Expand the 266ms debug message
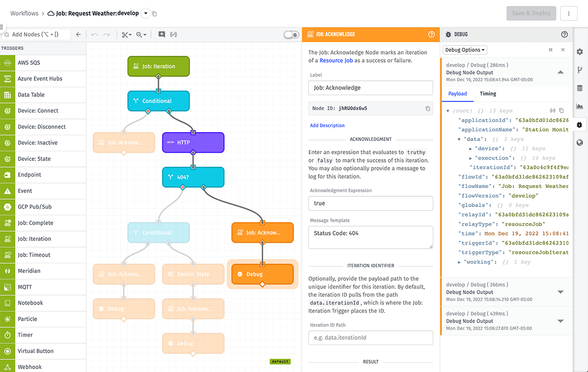 [561, 292]
